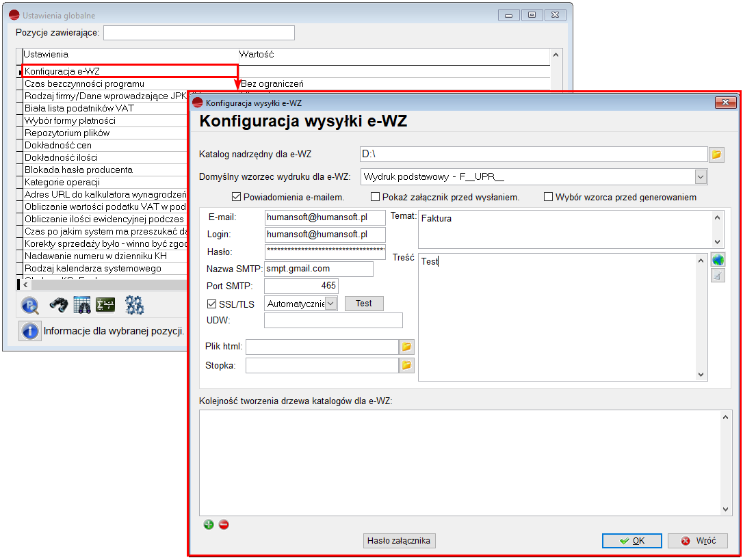
Task: Click the Hasło załącznika button
Action: pos(399,541)
